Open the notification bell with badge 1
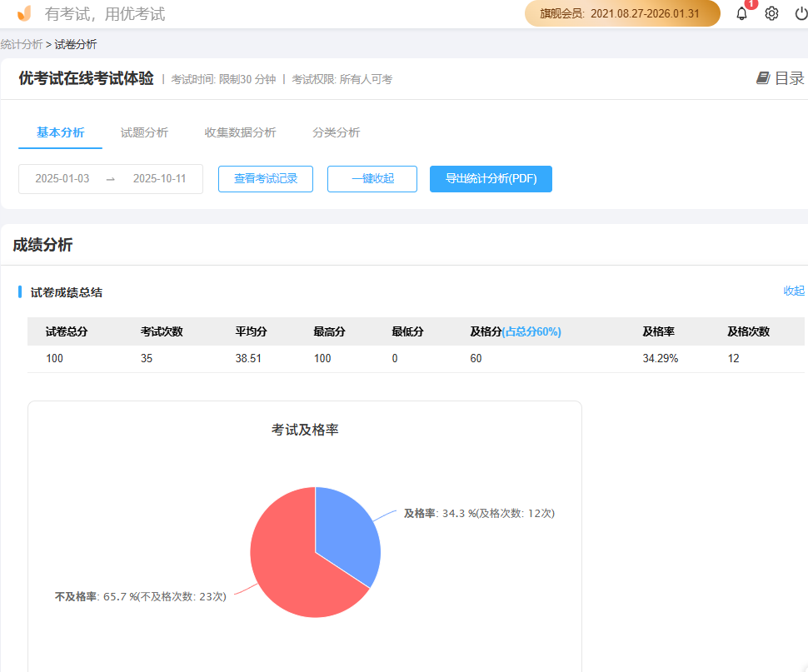This screenshot has height=672, width=808. click(x=741, y=12)
